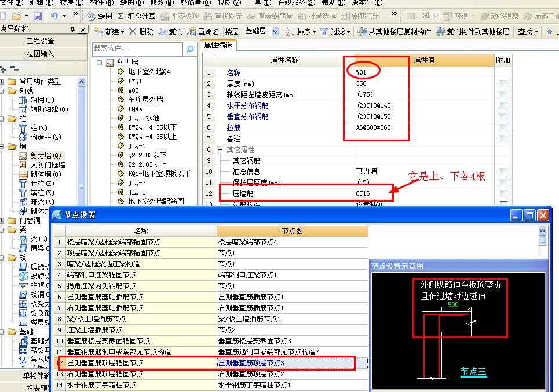
Task: Select JLQ-3水池 component
Action: (143, 118)
